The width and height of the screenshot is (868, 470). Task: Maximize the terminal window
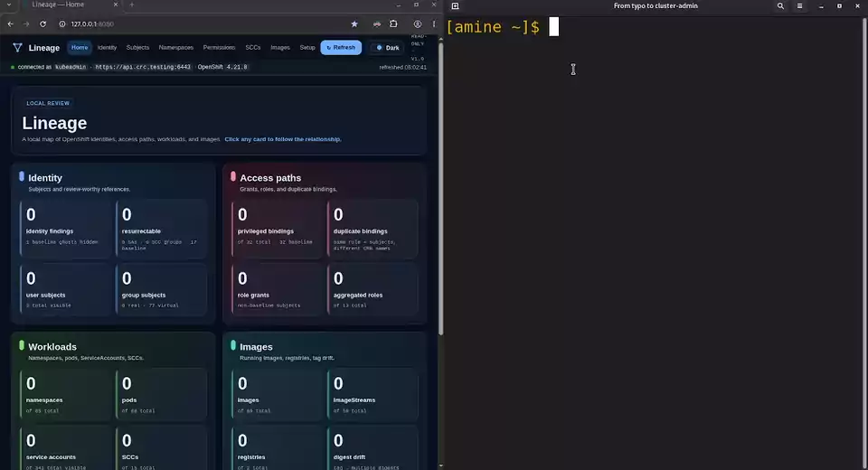point(839,6)
